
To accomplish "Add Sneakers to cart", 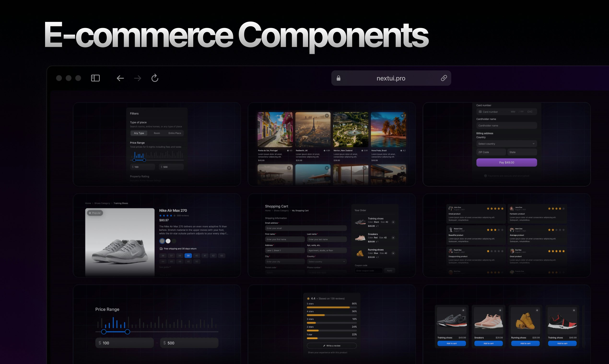I will pyautogui.click(x=488, y=343).
